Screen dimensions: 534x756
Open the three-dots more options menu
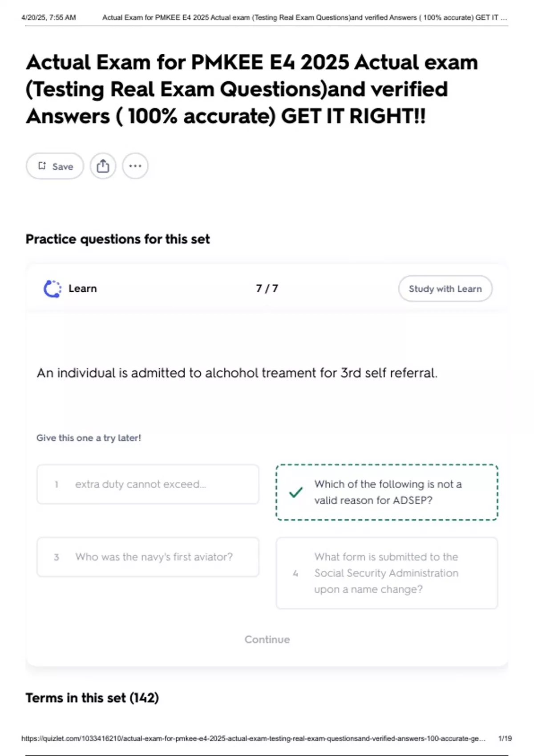135,166
